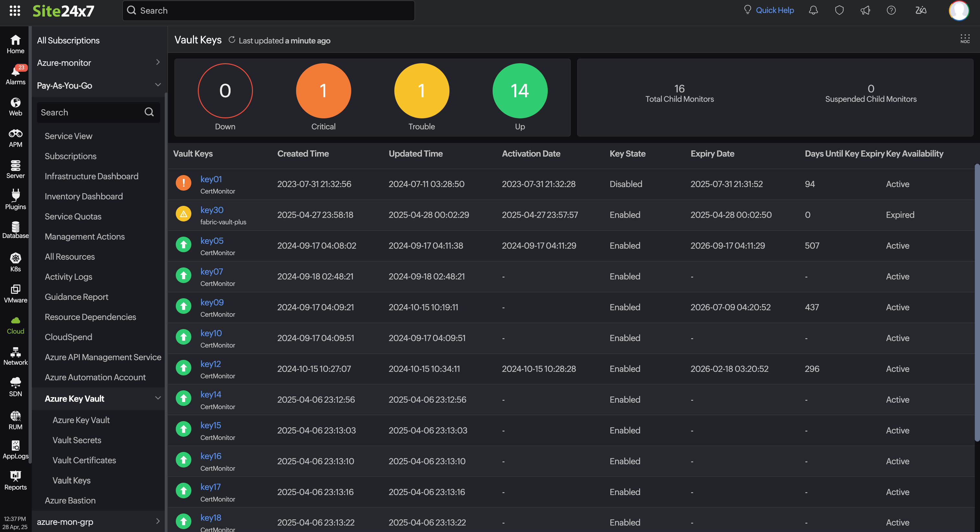
Task: Collapse the Azure Key Vault section
Action: click(x=158, y=398)
